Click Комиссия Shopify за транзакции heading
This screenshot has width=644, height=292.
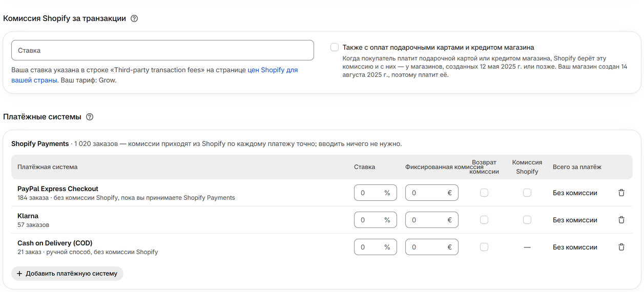65,18
